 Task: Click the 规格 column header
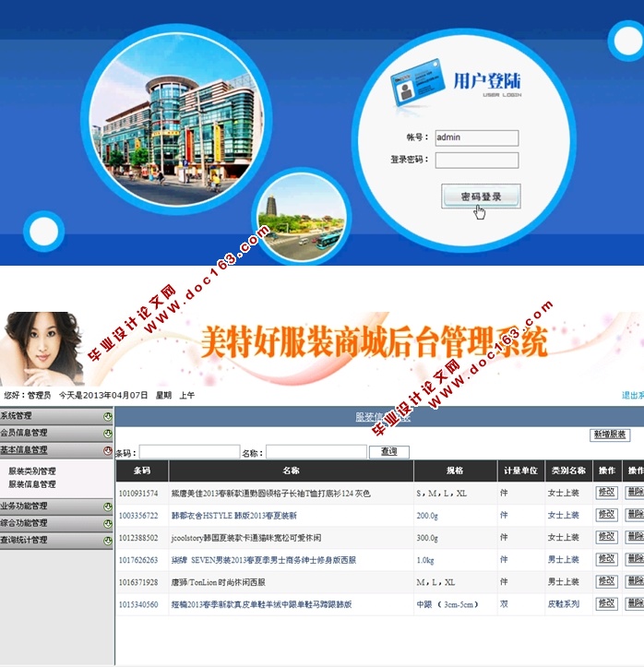(x=455, y=470)
